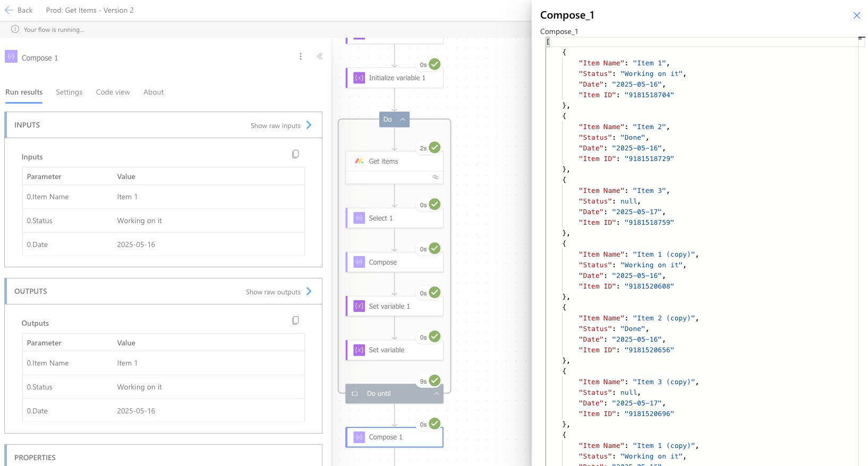Select the Set variable action
This screenshot has width=868, height=466.
[395, 350]
